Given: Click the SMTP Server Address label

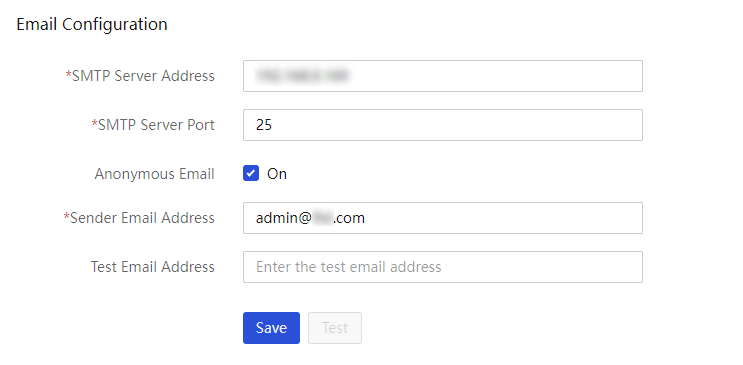Looking at the screenshot, I should click(x=143, y=76).
